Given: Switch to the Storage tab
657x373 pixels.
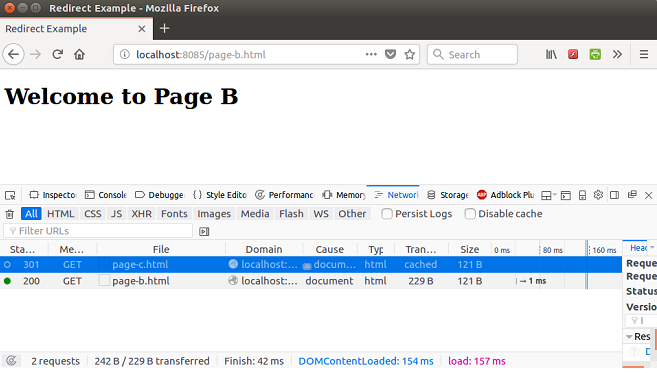Looking at the screenshot, I should (448, 195).
